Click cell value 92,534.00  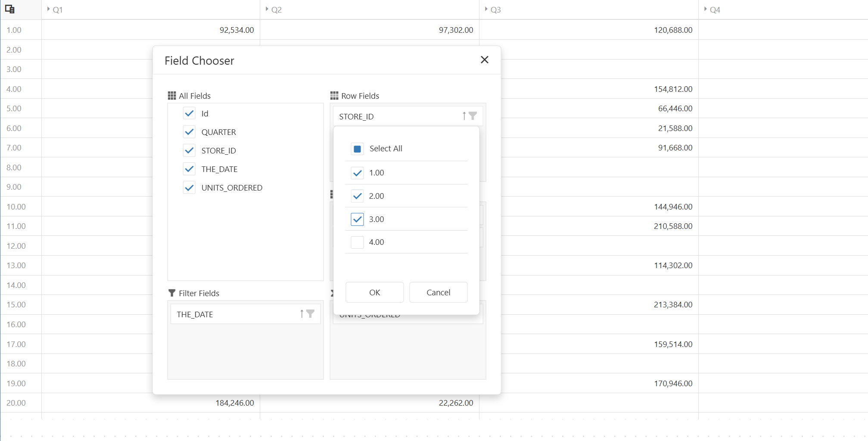tap(236, 30)
